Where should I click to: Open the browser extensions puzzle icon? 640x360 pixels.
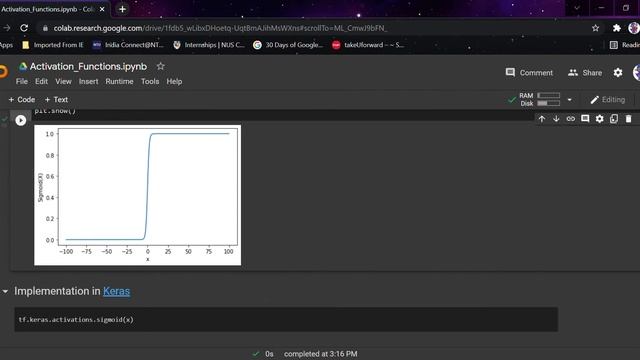(616, 28)
